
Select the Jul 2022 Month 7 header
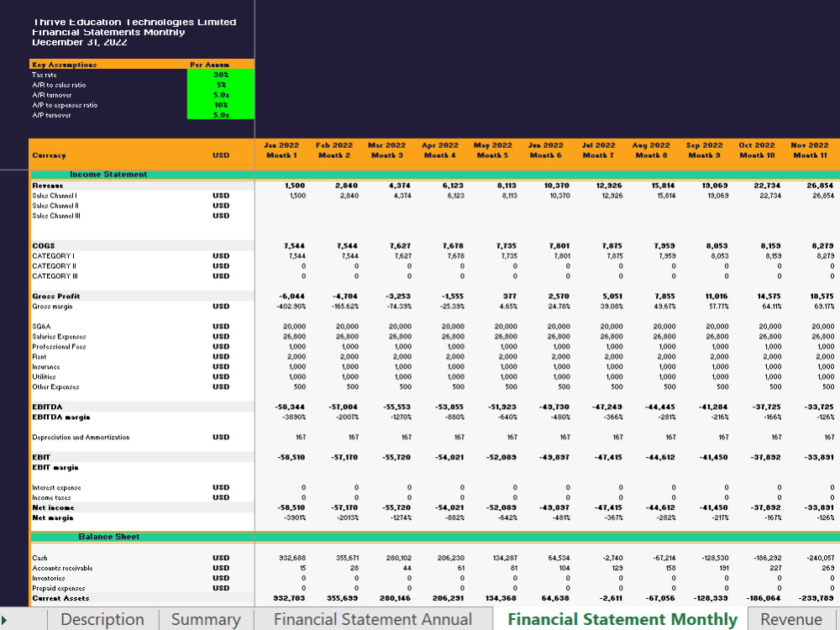click(598, 150)
